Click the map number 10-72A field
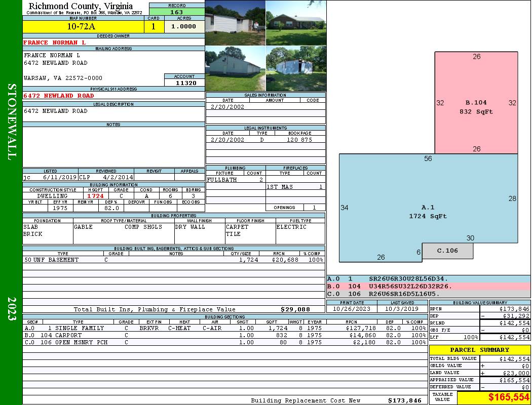This screenshot has height=405, width=532. (83, 26)
